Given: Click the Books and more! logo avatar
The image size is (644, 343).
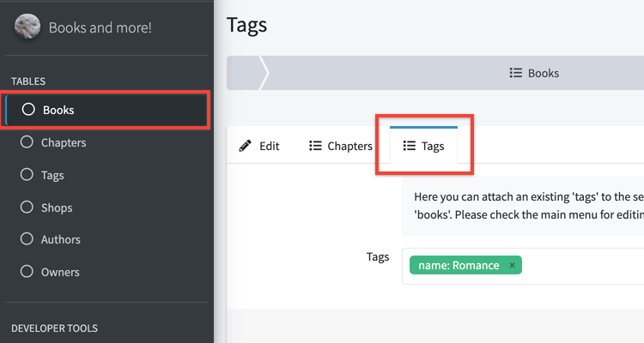Looking at the screenshot, I should coord(27,27).
